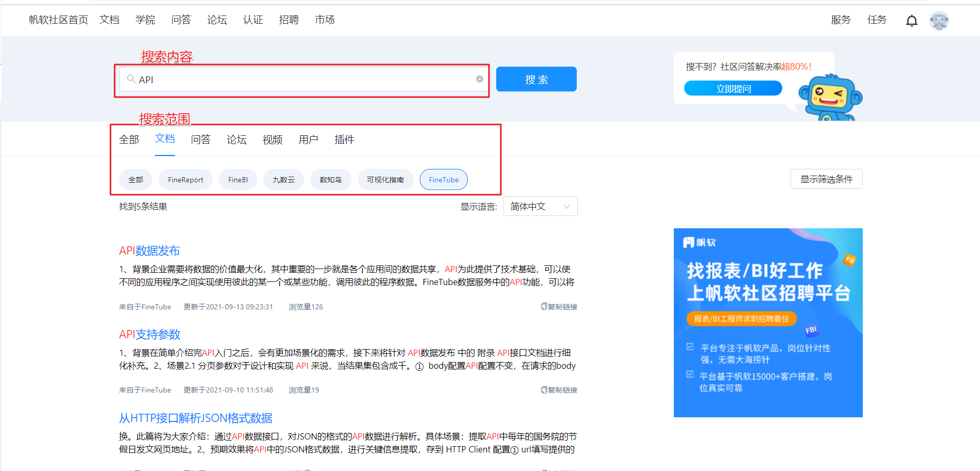Click 浏览量19 on second result
The height and width of the screenshot is (471, 980).
[304, 390]
